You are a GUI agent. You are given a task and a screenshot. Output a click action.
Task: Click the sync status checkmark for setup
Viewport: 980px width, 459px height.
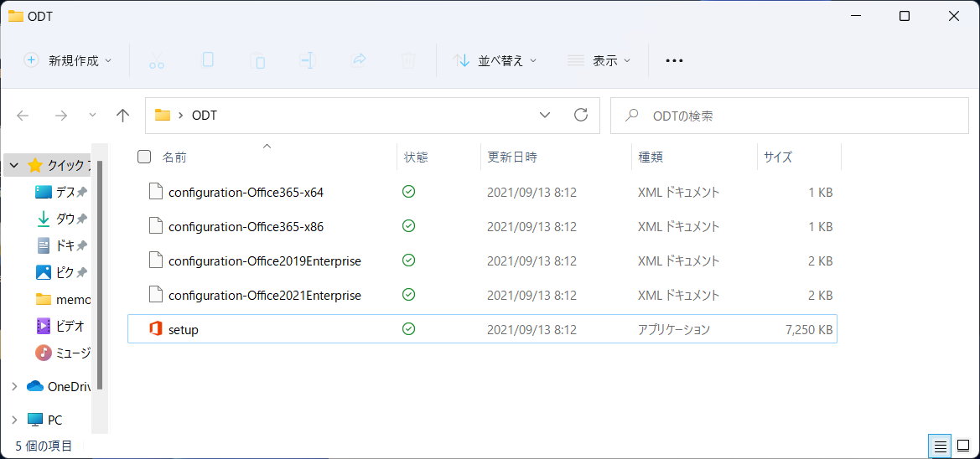click(x=409, y=328)
